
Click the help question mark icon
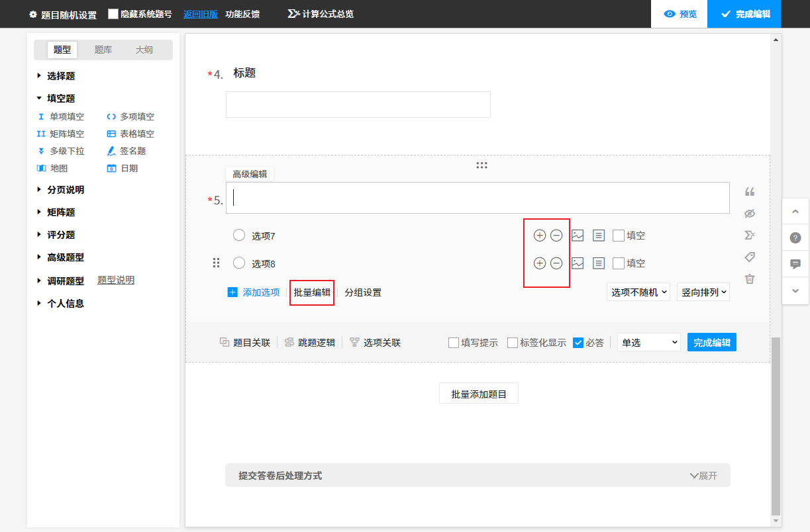795,238
